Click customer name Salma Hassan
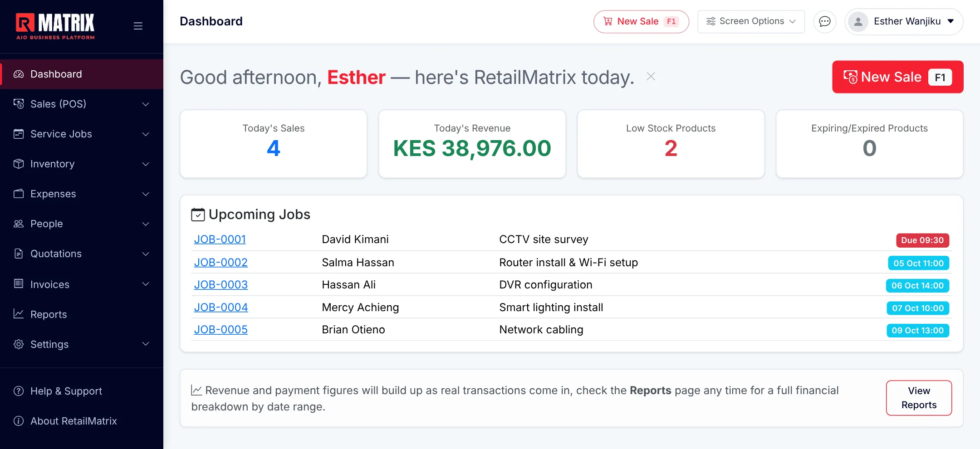The height and width of the screenshot is (449, 980). point(358,262)
